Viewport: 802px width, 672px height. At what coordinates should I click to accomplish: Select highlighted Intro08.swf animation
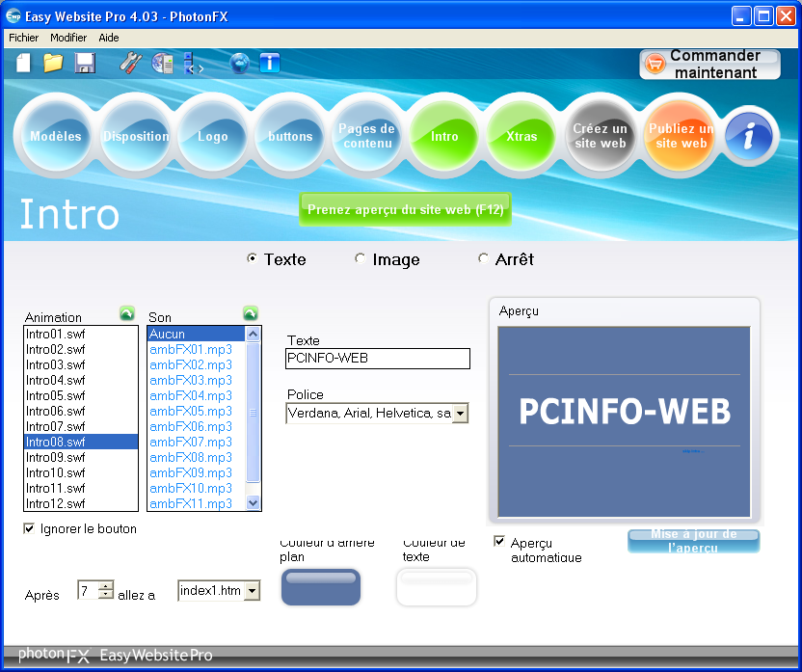tap(81, 442)
